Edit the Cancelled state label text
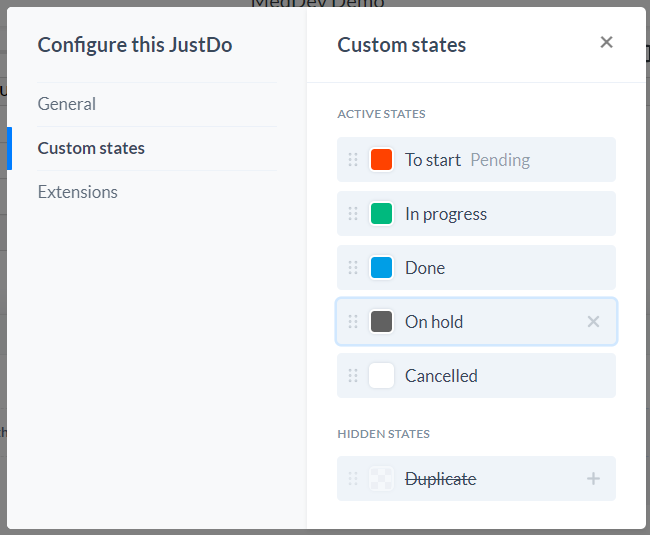 441,376
